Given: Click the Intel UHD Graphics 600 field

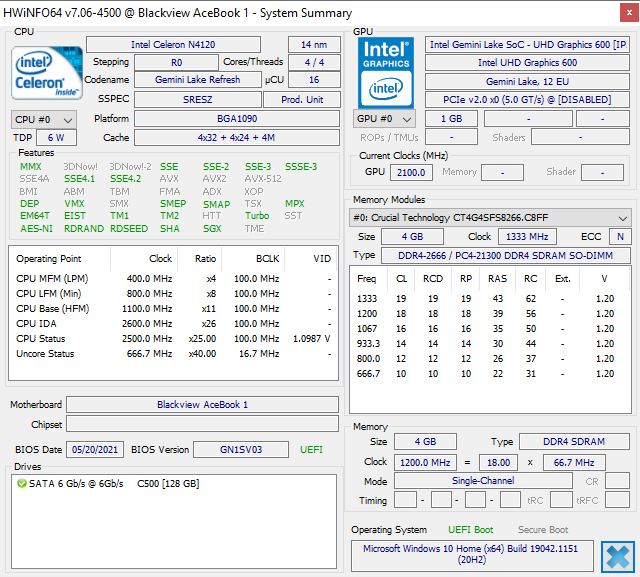Looking at the screenshot, I should 527,63.
